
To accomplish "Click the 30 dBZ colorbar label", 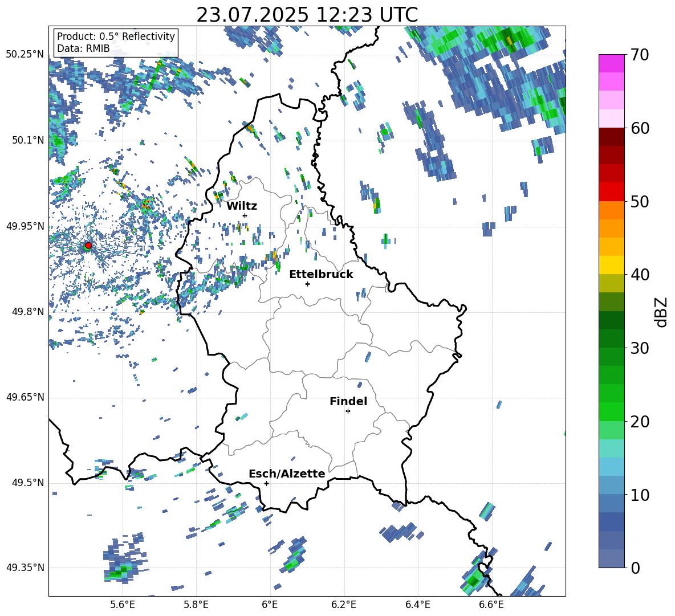I will [640, 348].
